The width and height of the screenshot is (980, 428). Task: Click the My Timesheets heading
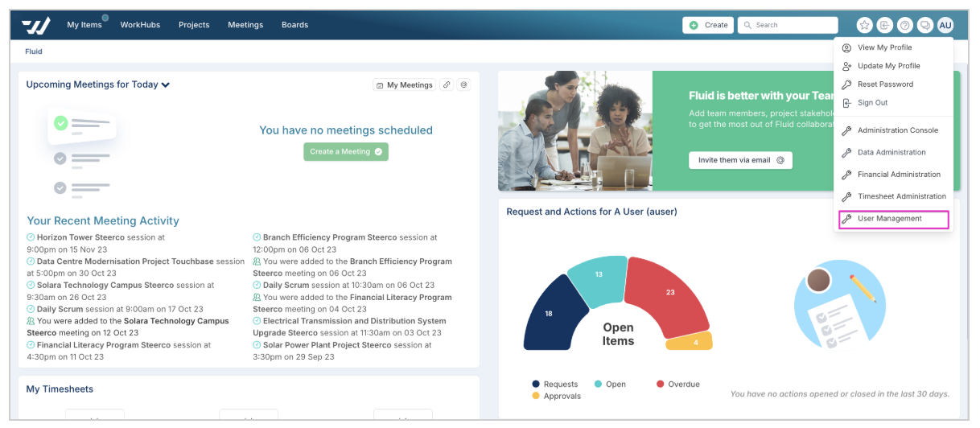click(60, 389)
